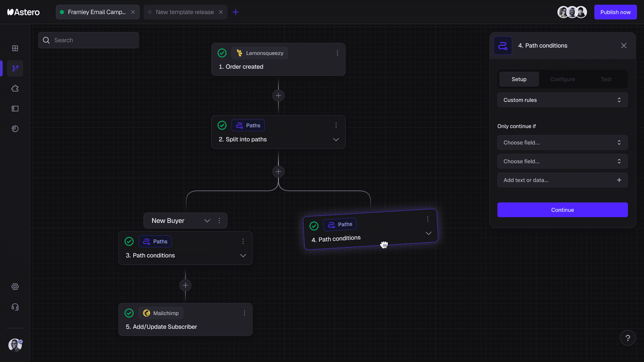Expand the Split into paths chevron
644x362 pixels.
336,140
